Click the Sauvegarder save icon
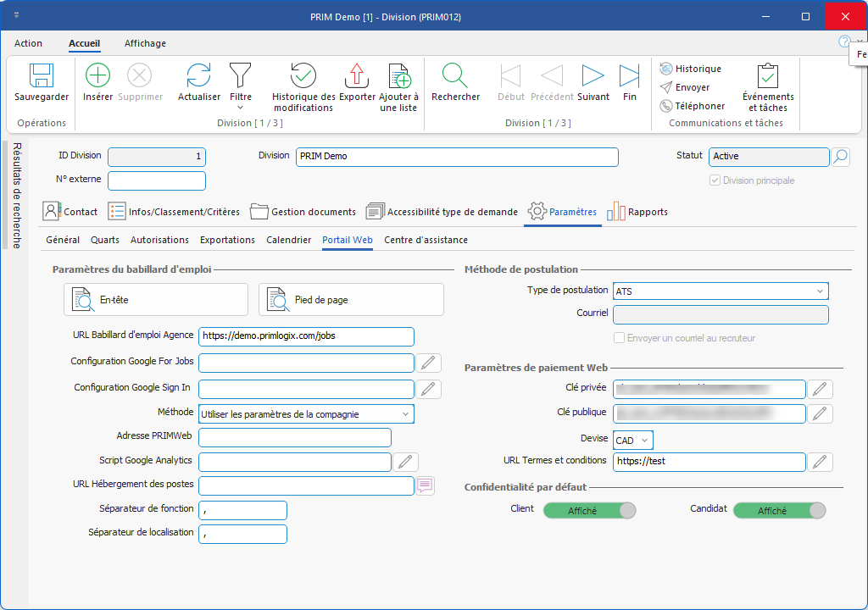The width and height of the screenshot is (868, 610). pyautogui.click(x=42, y=76)
